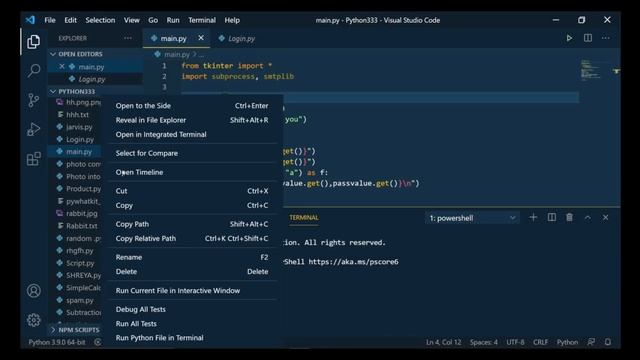The width and height of the screenshot is (640, 360).
Task: Open Explorer views and more actions ellipsis
Action: tap(128, 38)
